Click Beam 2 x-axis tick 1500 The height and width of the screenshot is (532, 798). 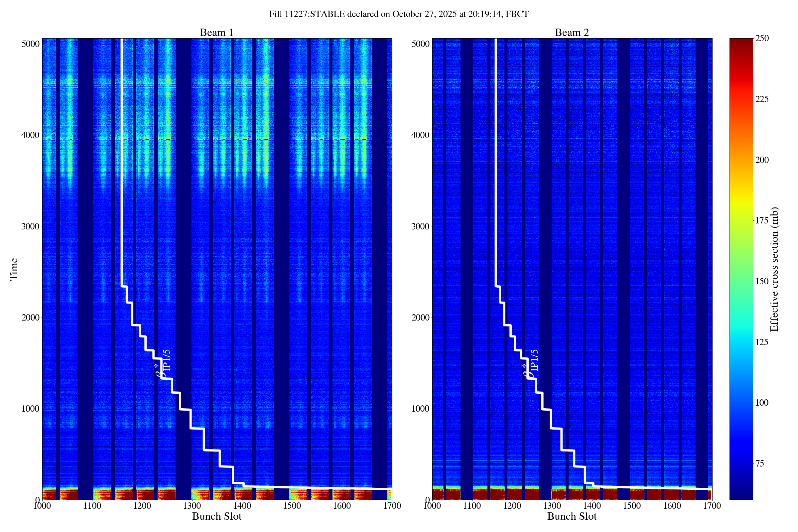point(632,506)
